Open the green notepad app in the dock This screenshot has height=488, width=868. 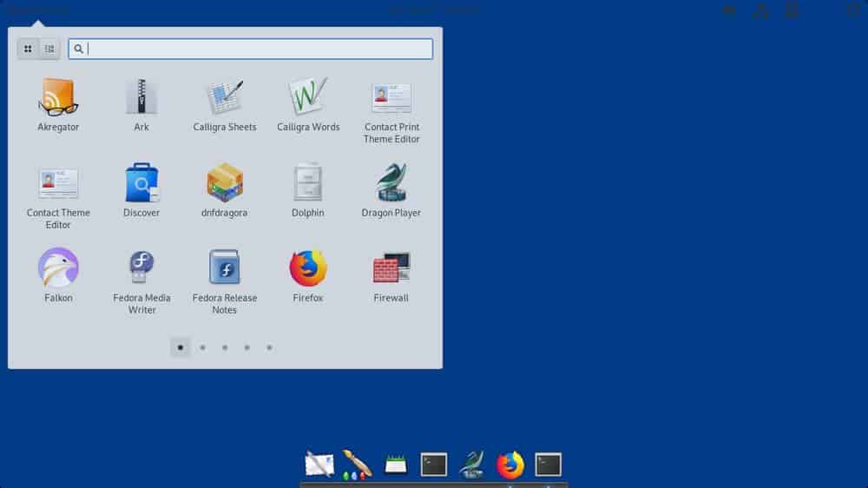pos(396,465)
